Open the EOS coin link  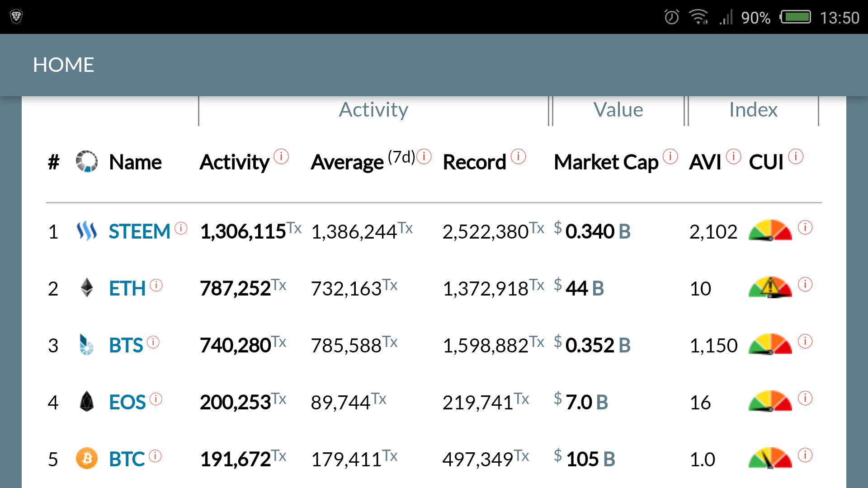tap(127, 403)
